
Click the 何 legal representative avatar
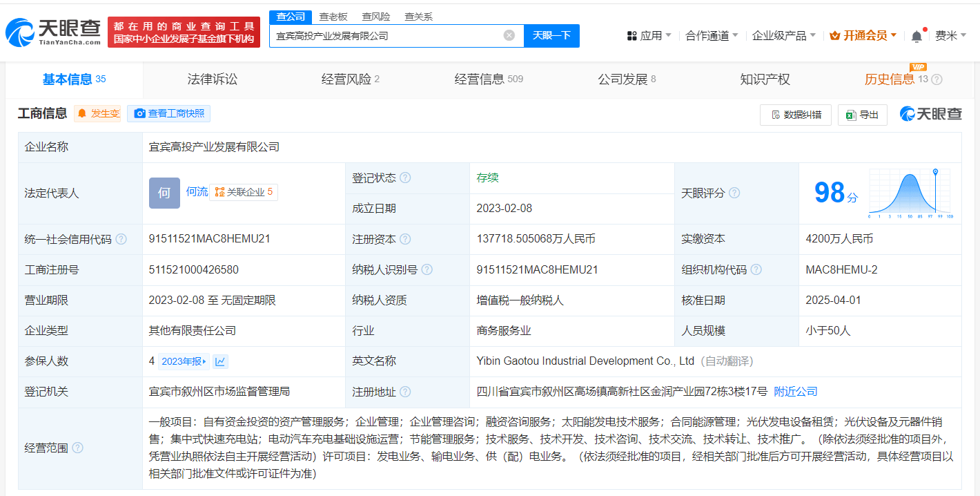[x=164, y=193]
